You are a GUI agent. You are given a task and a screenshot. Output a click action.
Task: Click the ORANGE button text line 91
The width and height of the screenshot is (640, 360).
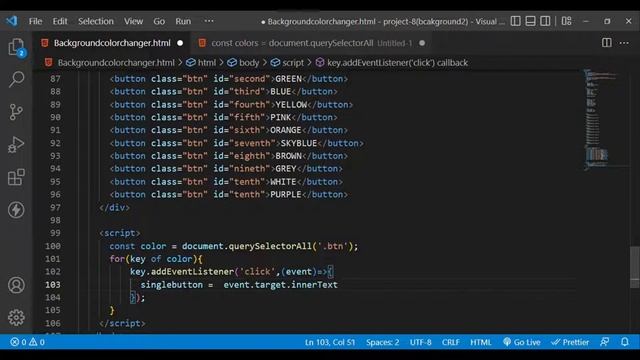click(x=286, y=130)
